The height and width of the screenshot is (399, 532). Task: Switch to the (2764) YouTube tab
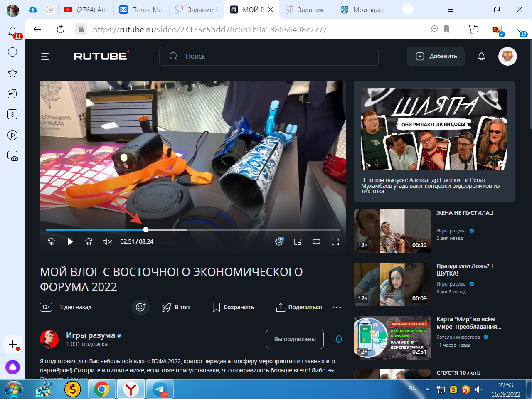click(86, 10)
